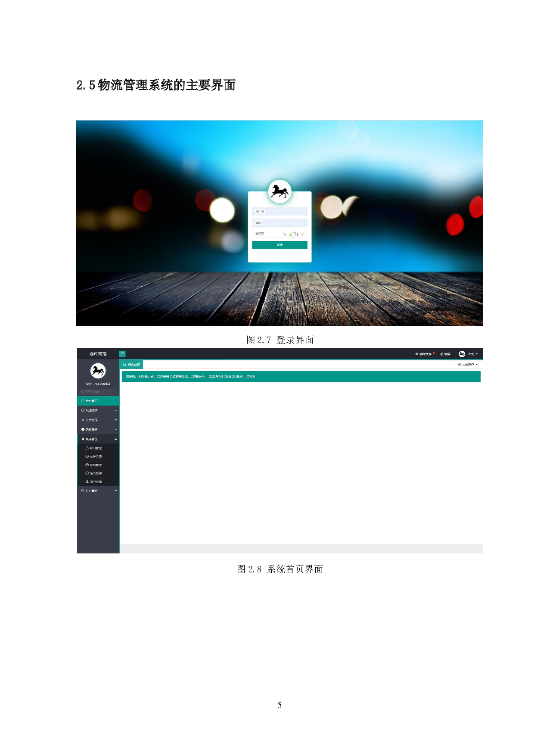Switch to the 后台首页 tab
534x756 pixels.
click(x=132, y=365)
